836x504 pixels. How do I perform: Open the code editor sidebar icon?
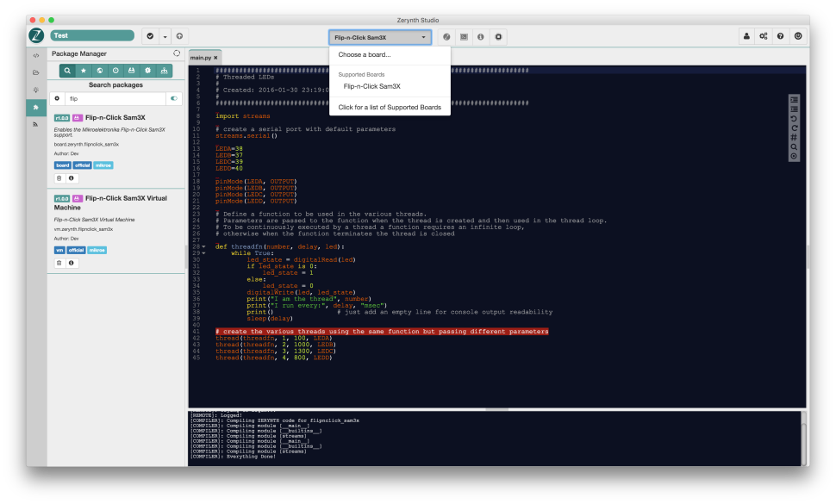[x=36, y=55]
